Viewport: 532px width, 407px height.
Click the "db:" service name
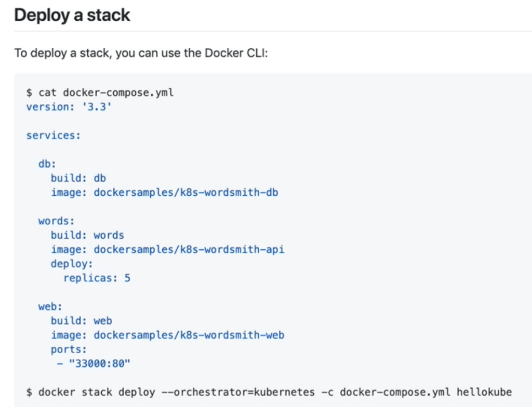click(x=47, y=164)
